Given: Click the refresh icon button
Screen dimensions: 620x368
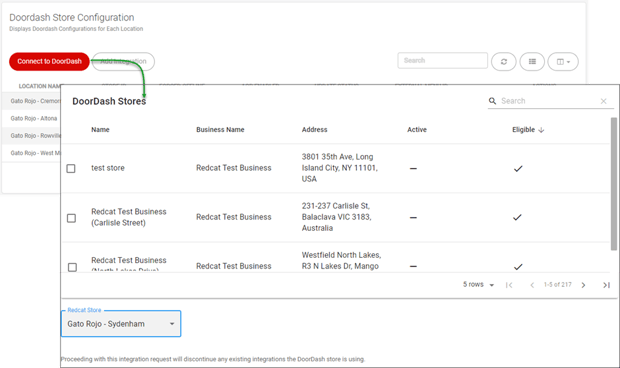Looking at the screenshot, I should coord(504,62).
